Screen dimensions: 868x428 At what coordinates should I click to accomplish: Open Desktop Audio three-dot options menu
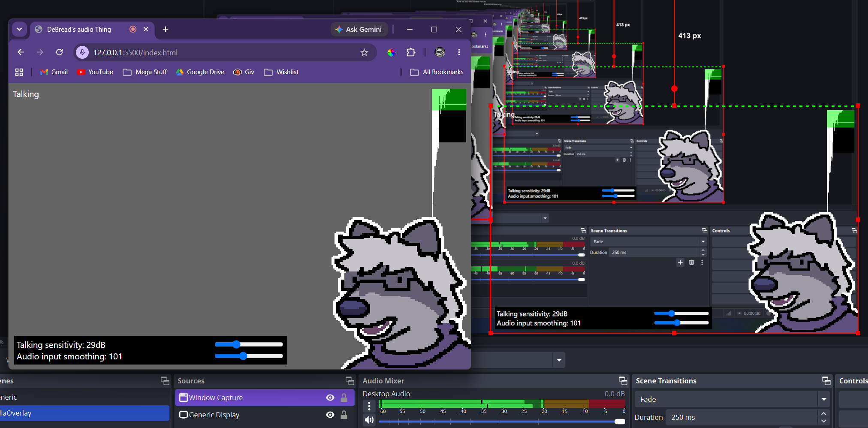(x=369, y=405)
